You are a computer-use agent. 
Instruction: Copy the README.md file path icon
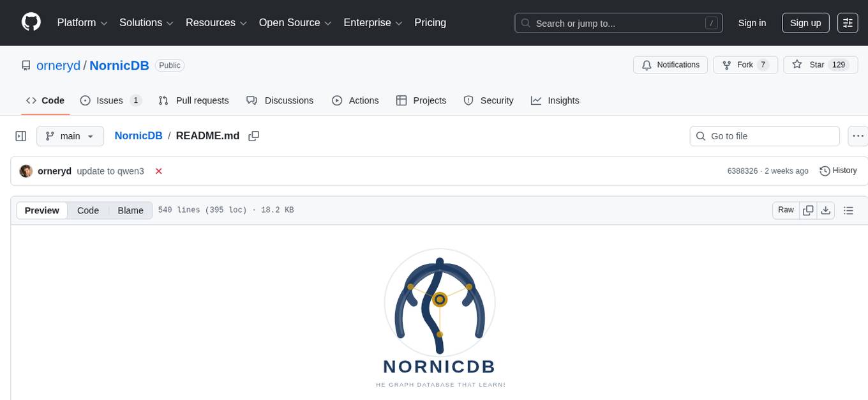tap(253, 135)
